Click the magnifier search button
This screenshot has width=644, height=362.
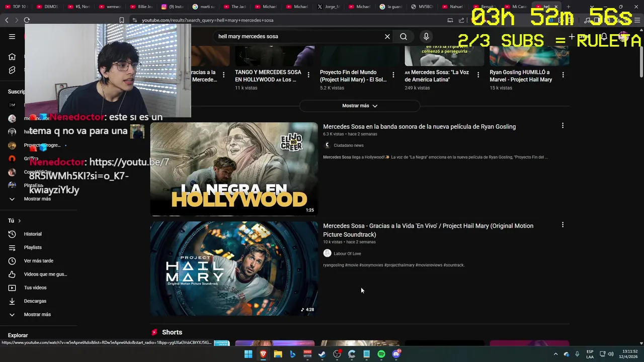coord(404,36)
